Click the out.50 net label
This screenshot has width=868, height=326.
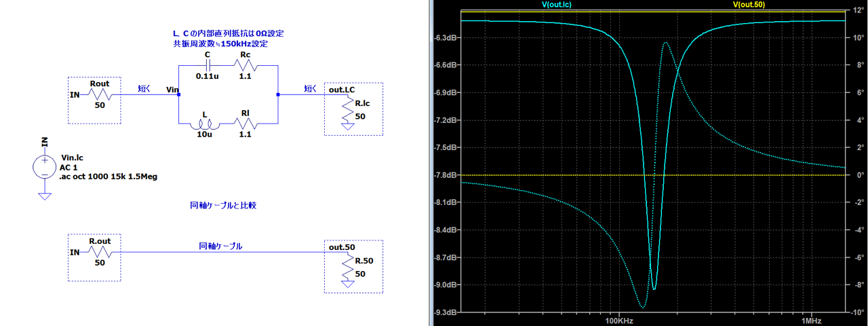[340, 247]
